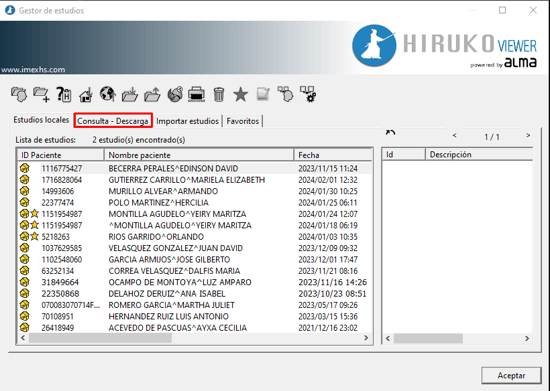
Task: Select GARCIA ARMIJOS^JOSE GILBERTO study
Action: point(195,259)
